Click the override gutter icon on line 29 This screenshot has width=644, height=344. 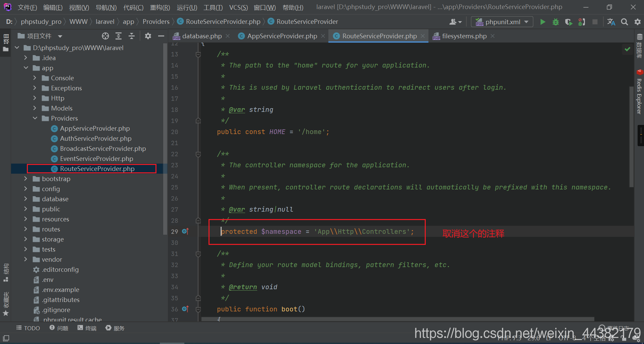[x=185, y=231]
